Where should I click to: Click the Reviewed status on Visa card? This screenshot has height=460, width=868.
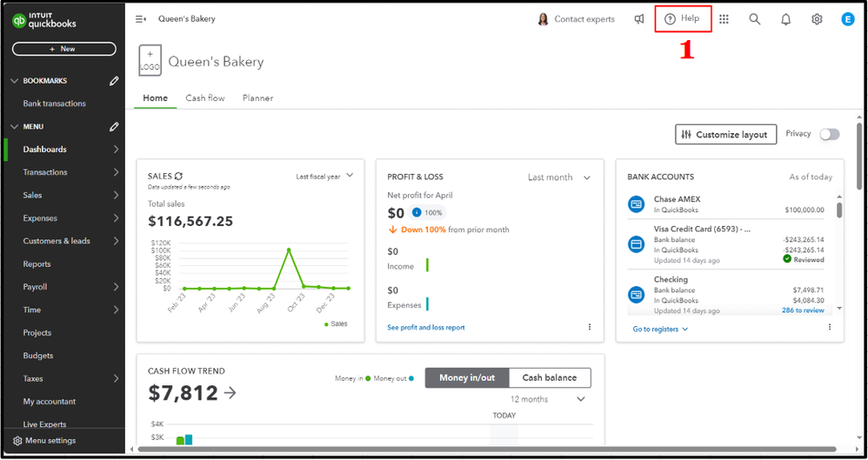[x=804, y=260]
